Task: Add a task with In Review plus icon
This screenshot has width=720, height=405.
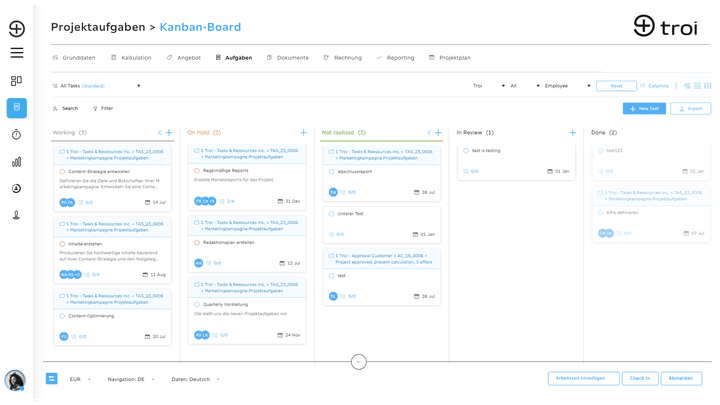Action: pos(573,133)
